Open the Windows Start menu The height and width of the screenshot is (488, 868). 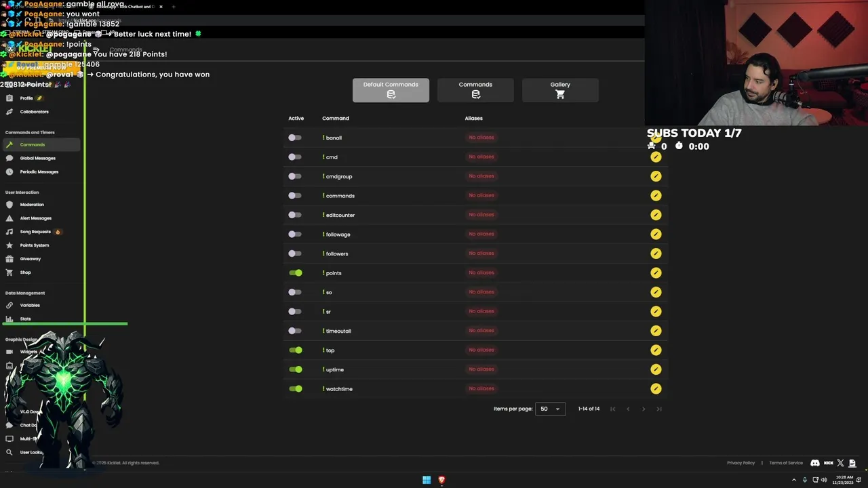427,480
